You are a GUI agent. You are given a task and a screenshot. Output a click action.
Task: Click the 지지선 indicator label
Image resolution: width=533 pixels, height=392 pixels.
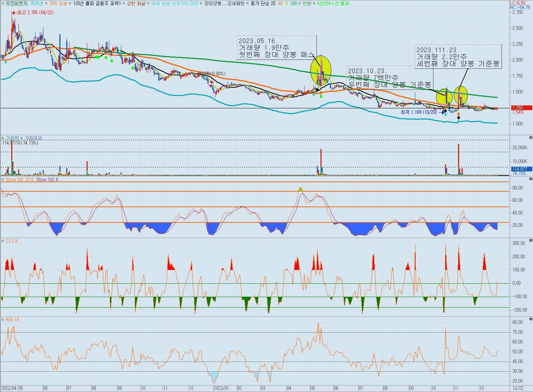click(x=37, y=3)
